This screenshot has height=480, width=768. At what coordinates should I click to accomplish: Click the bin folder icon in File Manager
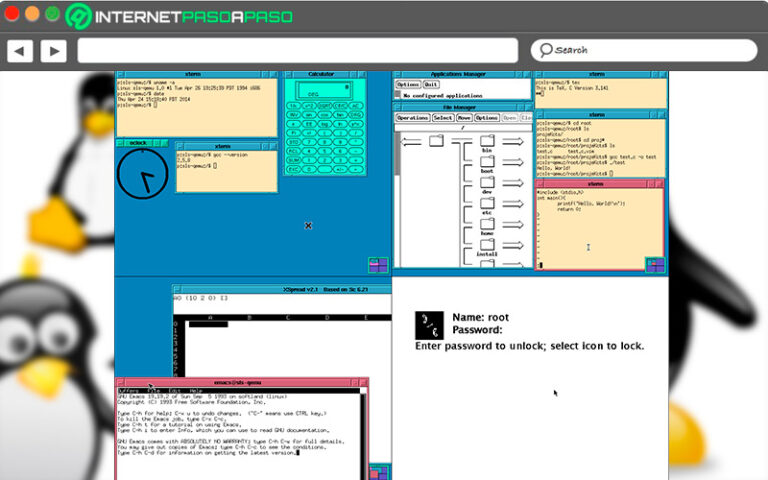(488, 142)
